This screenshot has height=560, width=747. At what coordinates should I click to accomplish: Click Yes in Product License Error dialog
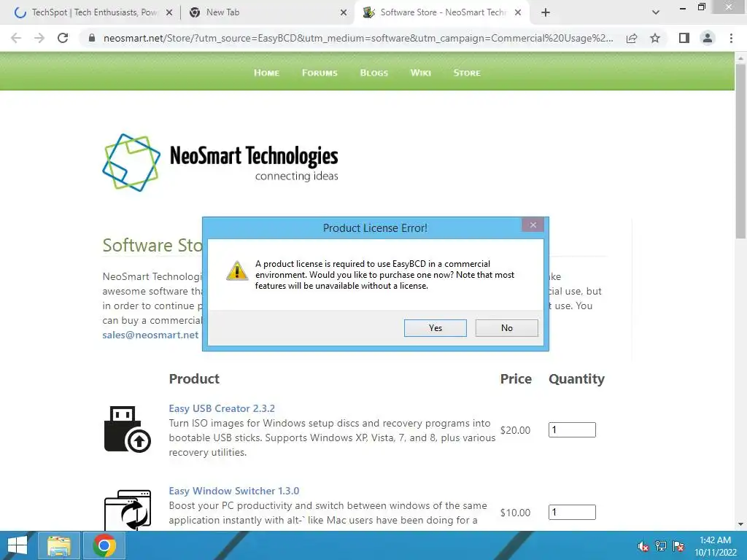(435, 328)
